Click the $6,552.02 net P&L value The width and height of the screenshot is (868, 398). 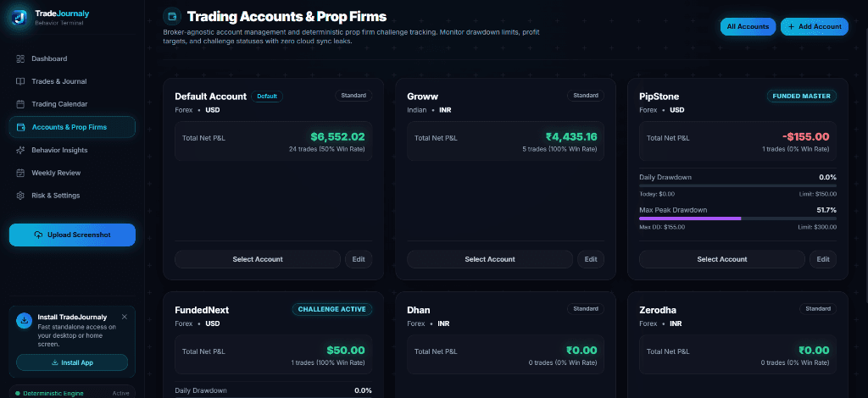click(337, 136)
